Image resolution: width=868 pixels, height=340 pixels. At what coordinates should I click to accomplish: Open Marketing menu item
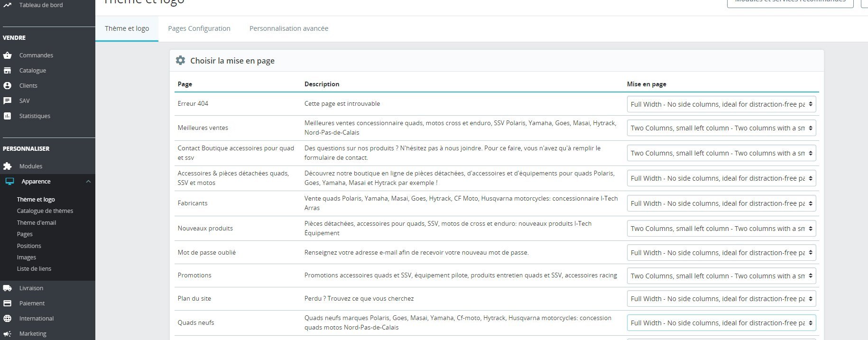pyautogui.click(x=33, y=334)
